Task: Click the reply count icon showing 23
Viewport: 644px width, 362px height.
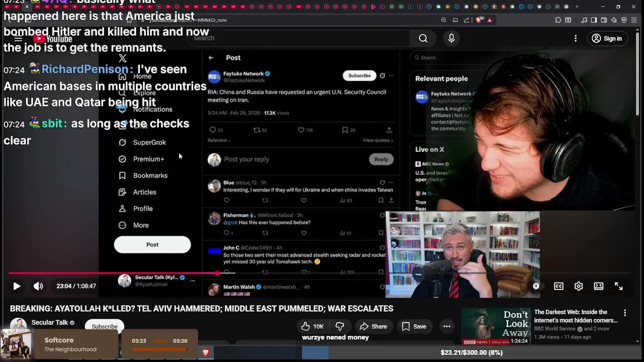Action: click(x=216, y=130)
